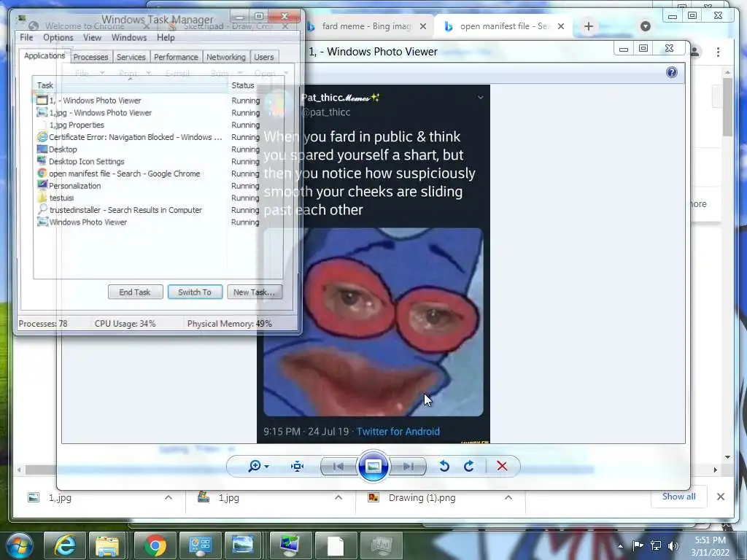The height and width of the screenshot is (560, 747).
Task: Expand the tweet chevron in the image
Action: [x=480, y=98]
